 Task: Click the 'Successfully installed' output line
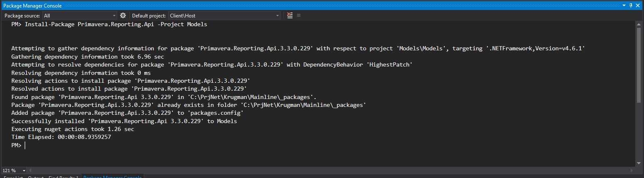click(x=124, y=121)
